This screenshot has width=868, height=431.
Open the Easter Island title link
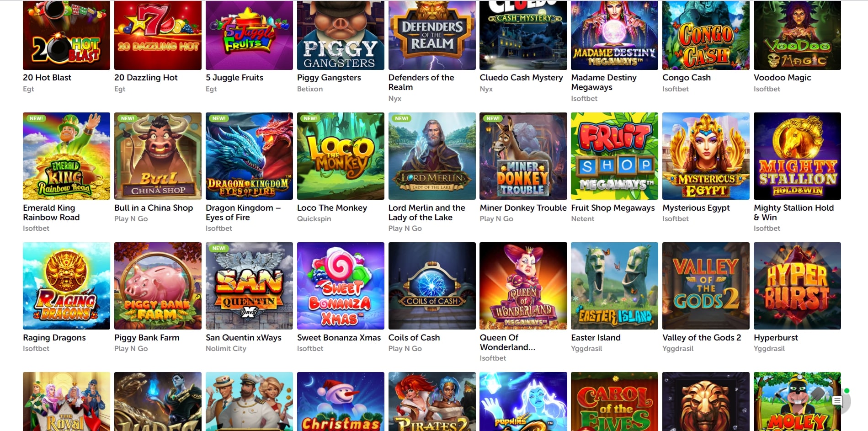point(596,338)
